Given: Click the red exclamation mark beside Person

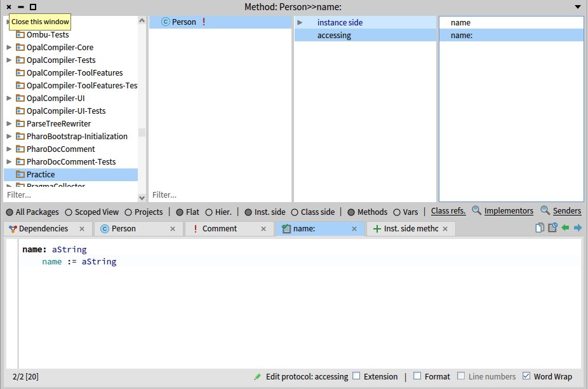Looking at the screenshot, I should pyautogui.click(x=204, y=22).
